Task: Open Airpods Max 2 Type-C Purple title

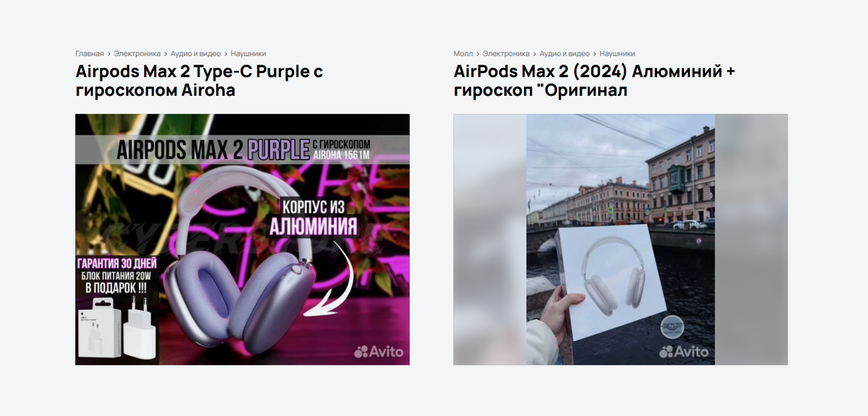Action: click(199, 81)
